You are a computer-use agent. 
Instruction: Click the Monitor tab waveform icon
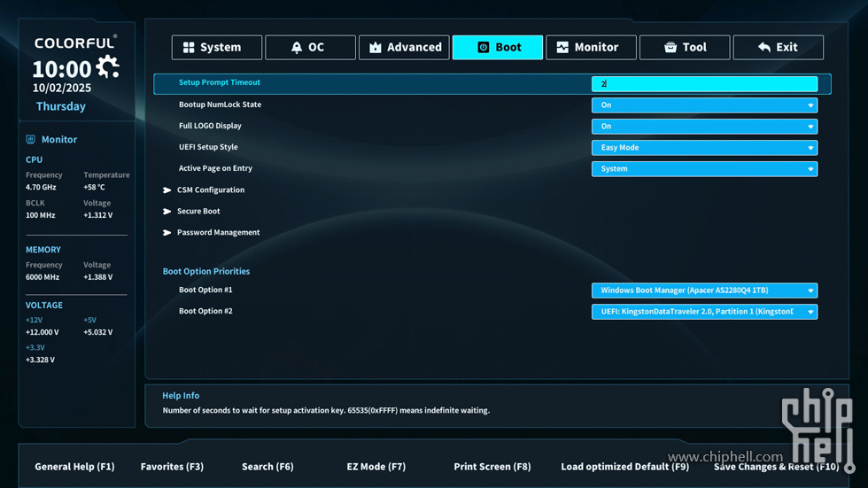pos(562,48)
